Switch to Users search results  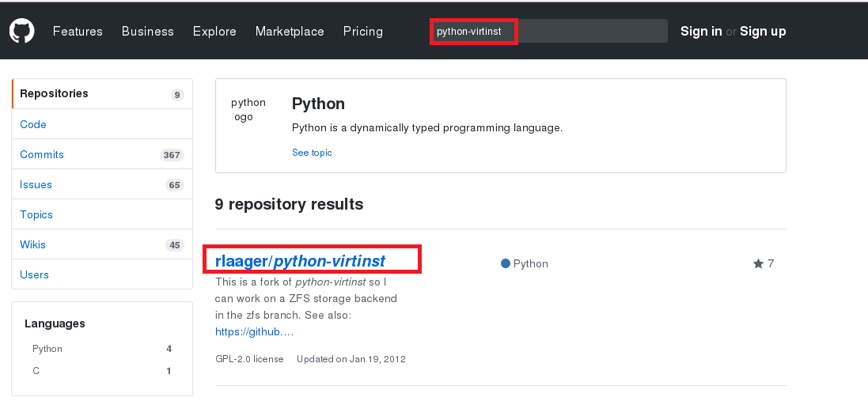tap(102, 274)
